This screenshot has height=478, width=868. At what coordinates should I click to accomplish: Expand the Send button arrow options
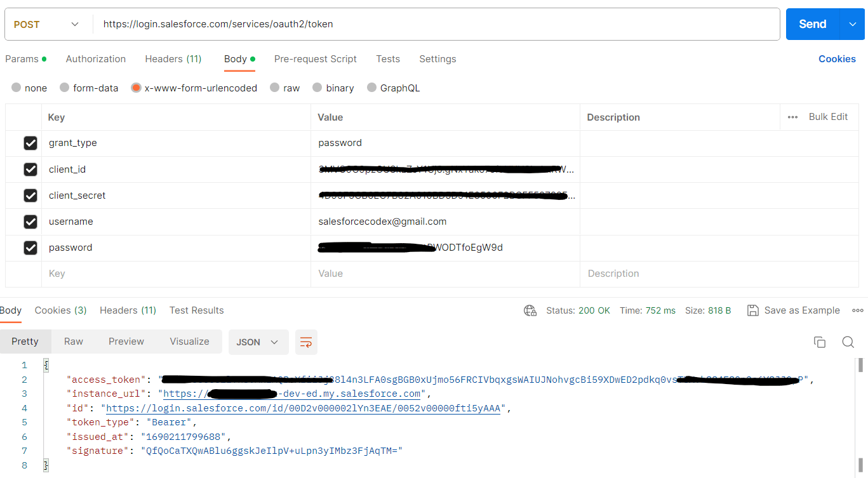point(852,24)
